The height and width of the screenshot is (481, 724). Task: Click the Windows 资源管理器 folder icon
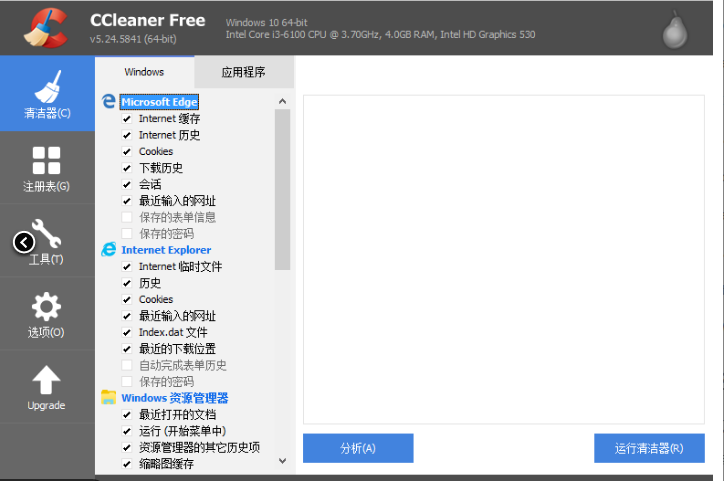coord(109,397)
